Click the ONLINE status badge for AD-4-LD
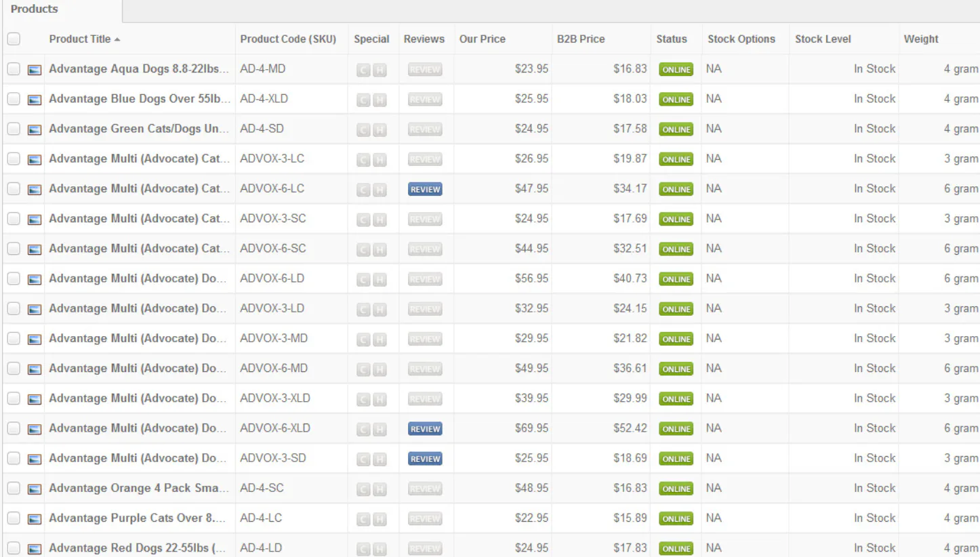This screenshot has height=557, width=980. pyautogui.click(x=676, y=549)
